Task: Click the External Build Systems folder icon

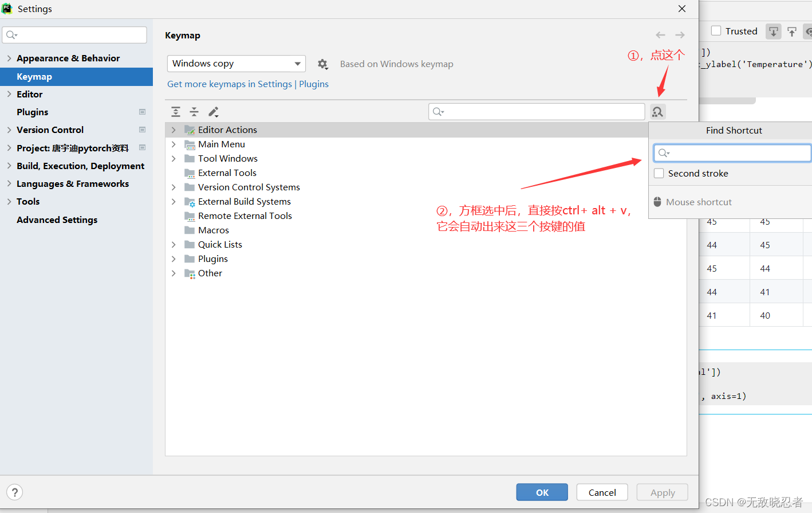Action: 190,202
